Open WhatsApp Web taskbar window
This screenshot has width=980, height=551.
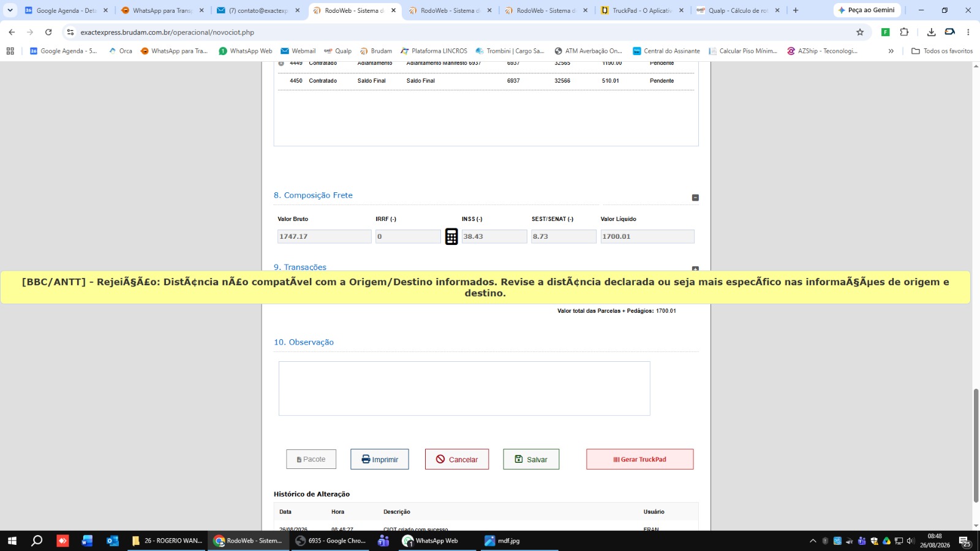[x=438, y=541]
